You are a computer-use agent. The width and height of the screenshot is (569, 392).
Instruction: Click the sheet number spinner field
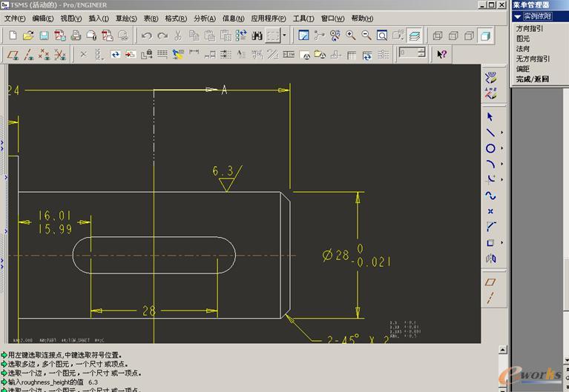click(x=408, y=53)
